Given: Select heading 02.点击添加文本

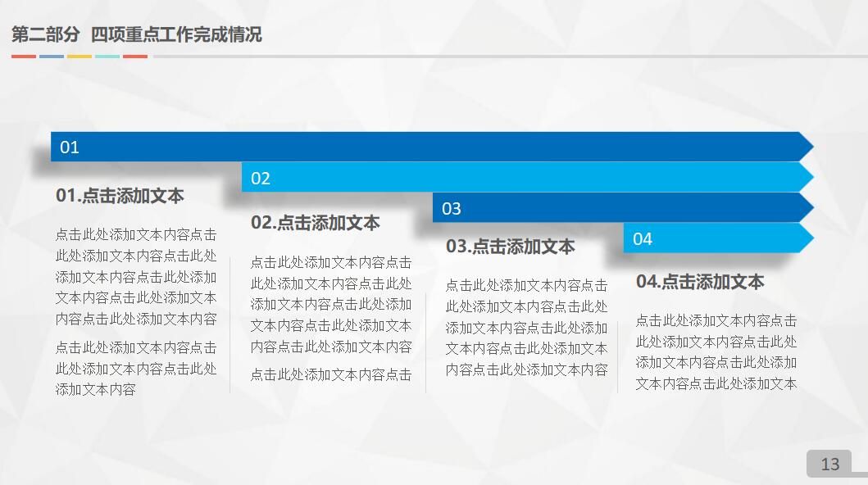Looking at the screenshot, I should 315,223.
